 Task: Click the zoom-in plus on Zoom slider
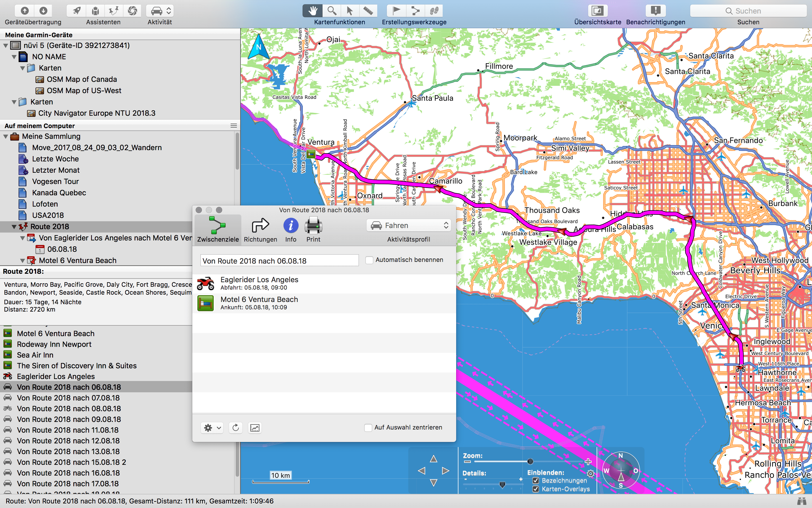pyautogui.click(x=588, y=462)
